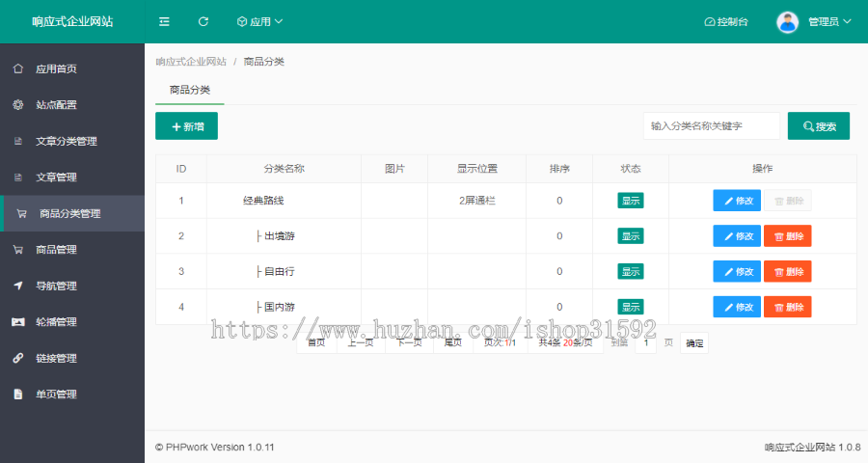Image resolution: width=868 pixels, height=463 pixels.
Task: Click the gear icon beside 站点配置
Action: [18, 105]
